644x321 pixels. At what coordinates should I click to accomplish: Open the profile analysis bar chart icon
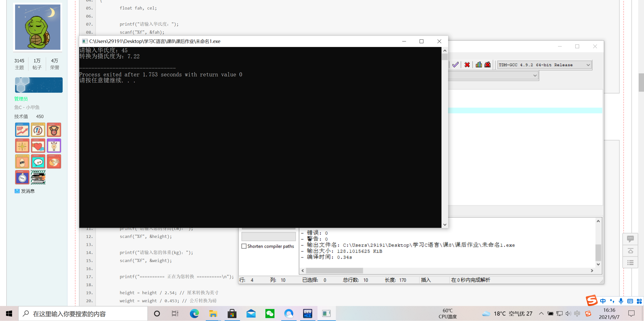[x=479, y=65]
